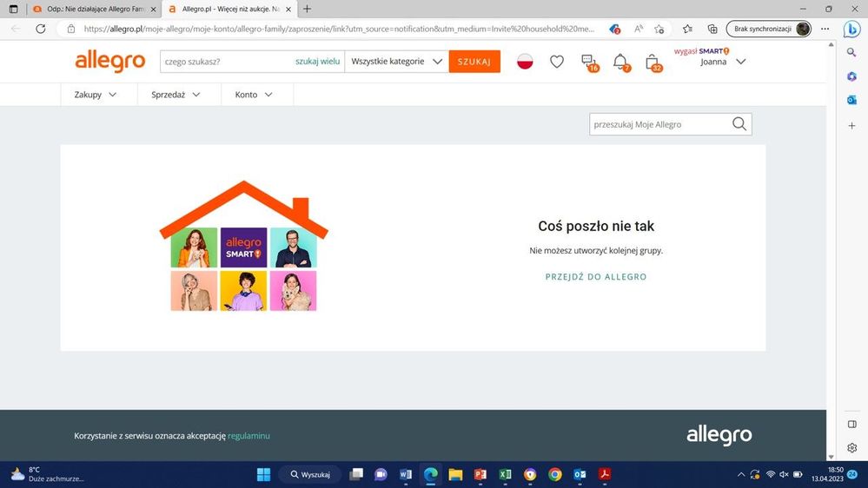Open Bing chat sidebar icon
Image resolution: width=868 pixels, height=488 pixels.
[852, 29]
